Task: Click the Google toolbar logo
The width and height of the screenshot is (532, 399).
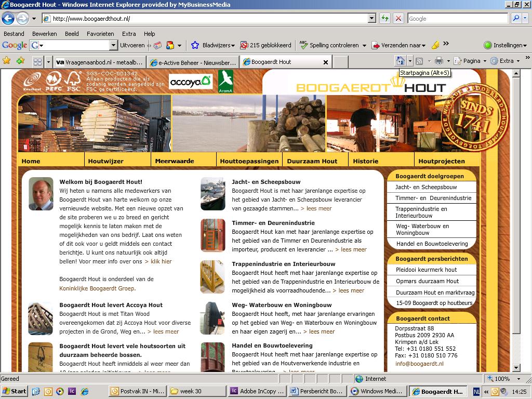Action: click(15, 45)
